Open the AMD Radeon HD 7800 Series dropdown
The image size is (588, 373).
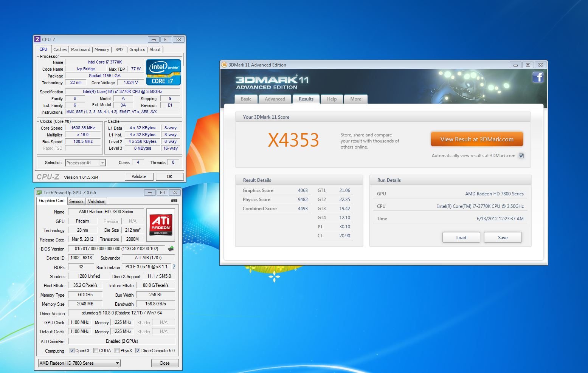point(79,363)
